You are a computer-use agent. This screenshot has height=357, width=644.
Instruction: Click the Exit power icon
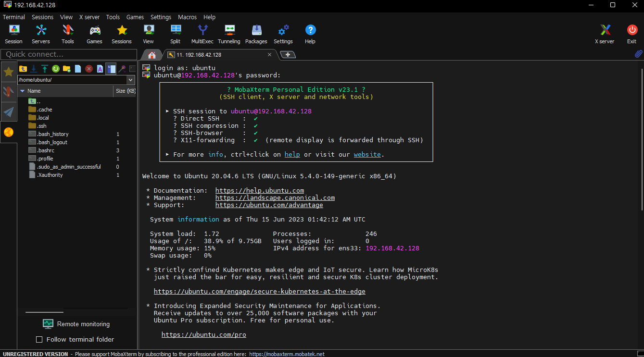point(632,34)
